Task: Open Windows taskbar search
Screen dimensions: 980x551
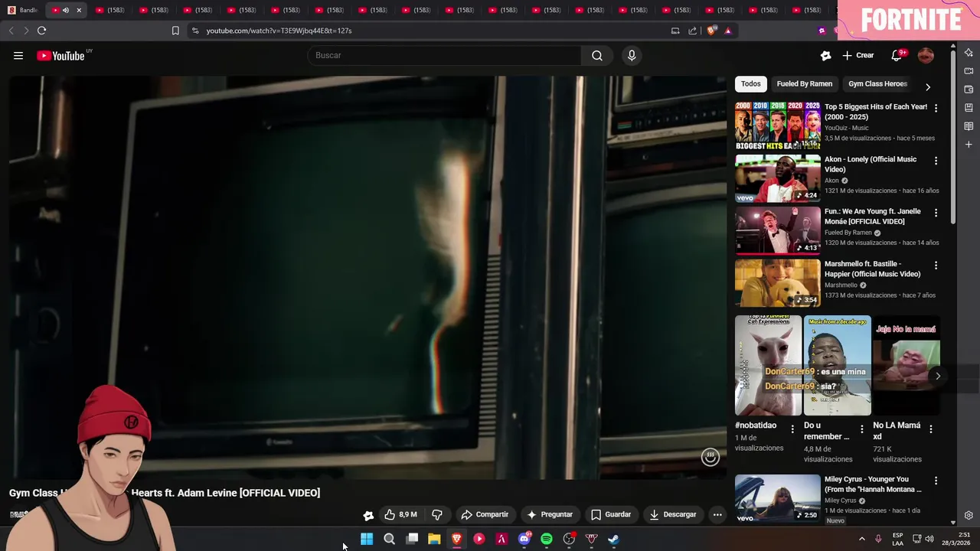Action: pos(389,539)
